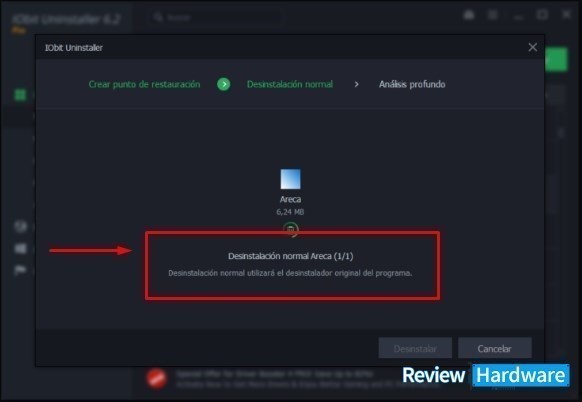Close the IObit Uninstaller dialog
582x402 pixels.
click(x=533, y=47)
